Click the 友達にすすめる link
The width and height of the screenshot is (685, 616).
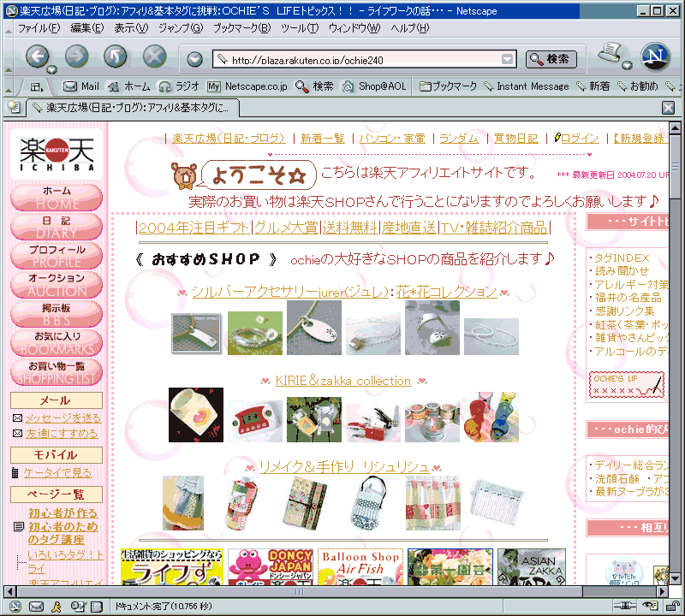(62, 434)
